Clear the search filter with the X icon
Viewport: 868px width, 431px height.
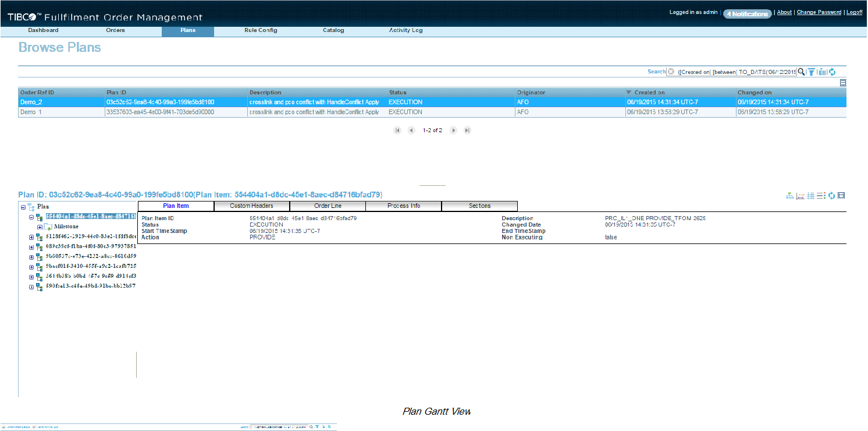tap(671, 72)
